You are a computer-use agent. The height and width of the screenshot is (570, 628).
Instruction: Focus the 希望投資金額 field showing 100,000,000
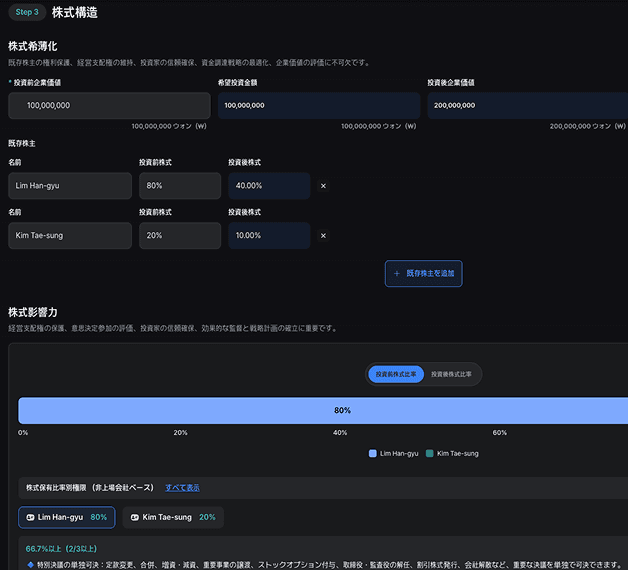click(x=319, y=105)
